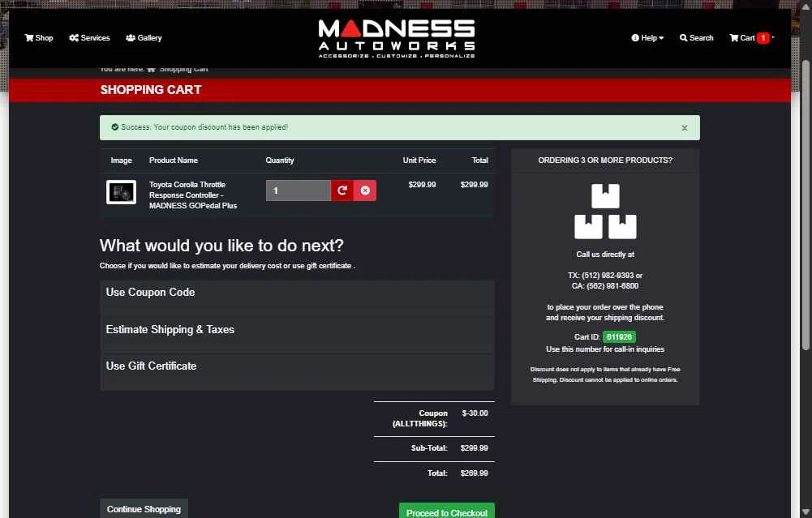Click the green Cart ID badge
This screenshot has height=518, width=812.
[620, 337]
